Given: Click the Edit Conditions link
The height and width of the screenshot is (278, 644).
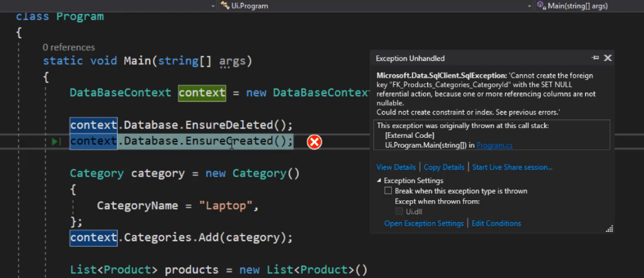Looking at the screenshot, I should click(x=496, y=224).
